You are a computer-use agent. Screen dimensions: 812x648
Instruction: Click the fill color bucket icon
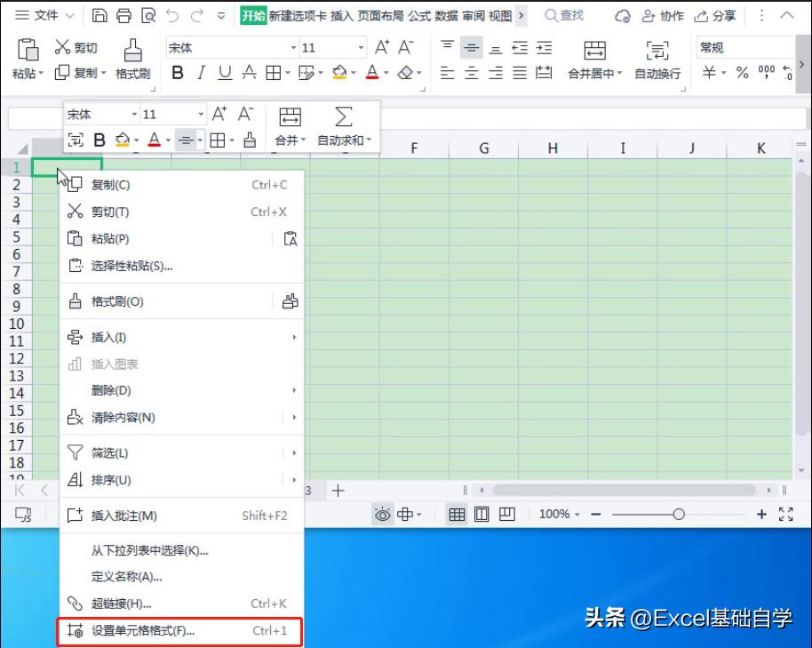[339, 73]
